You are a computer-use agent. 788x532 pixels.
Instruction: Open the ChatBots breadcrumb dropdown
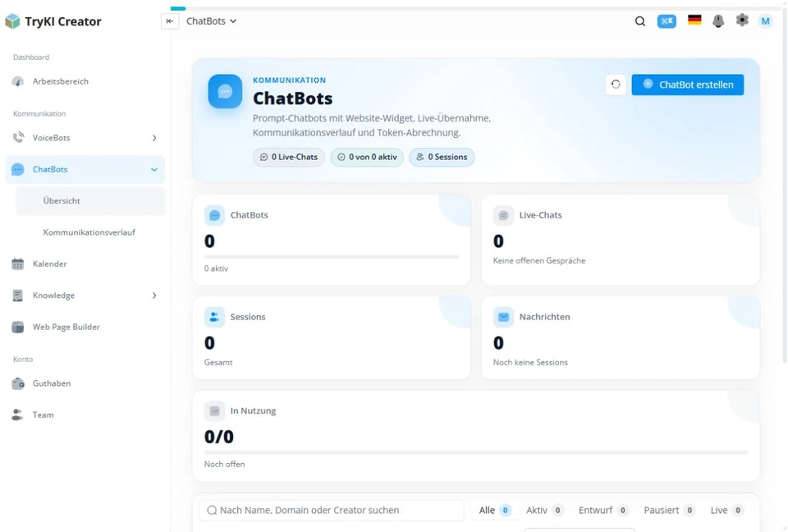pos(211,21)
